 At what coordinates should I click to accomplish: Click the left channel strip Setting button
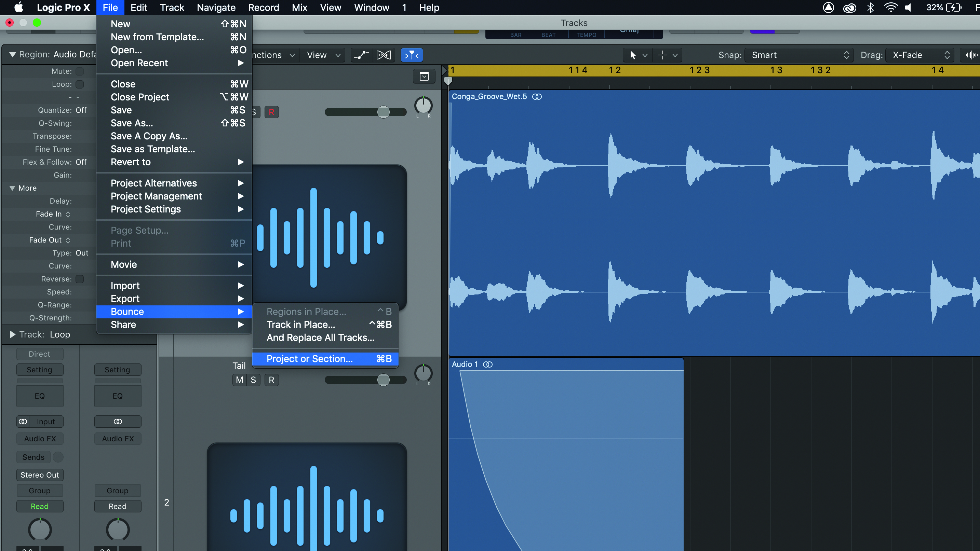point(40,369)
